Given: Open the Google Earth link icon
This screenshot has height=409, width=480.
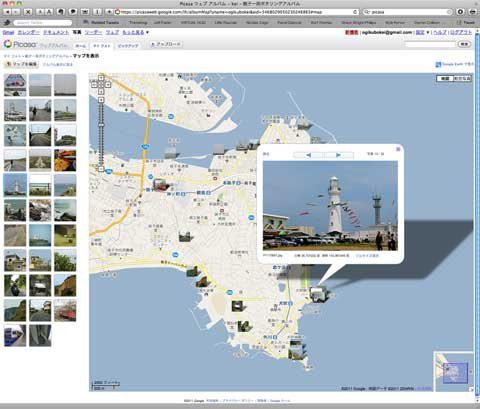Looking at the screenshot, I should 438,64.
